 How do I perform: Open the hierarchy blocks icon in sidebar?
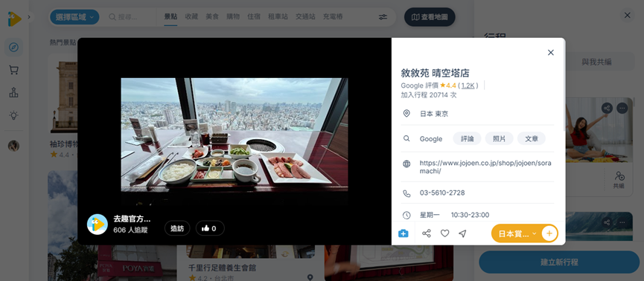click(13, 93)
